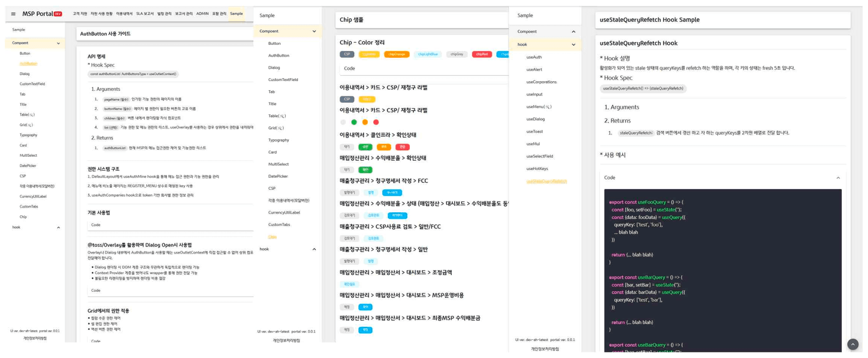Click the orange status dot
The width and height of the screenshot is (868, 358).
(365, 122)
